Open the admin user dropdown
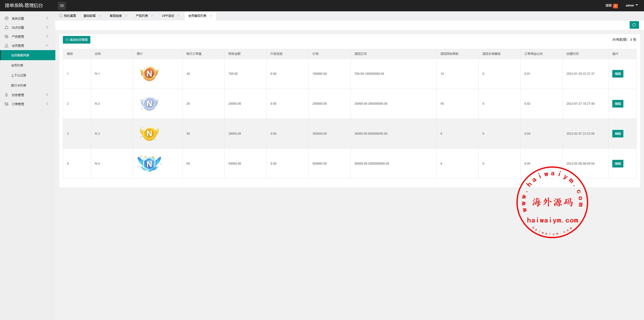 [631, 5]
